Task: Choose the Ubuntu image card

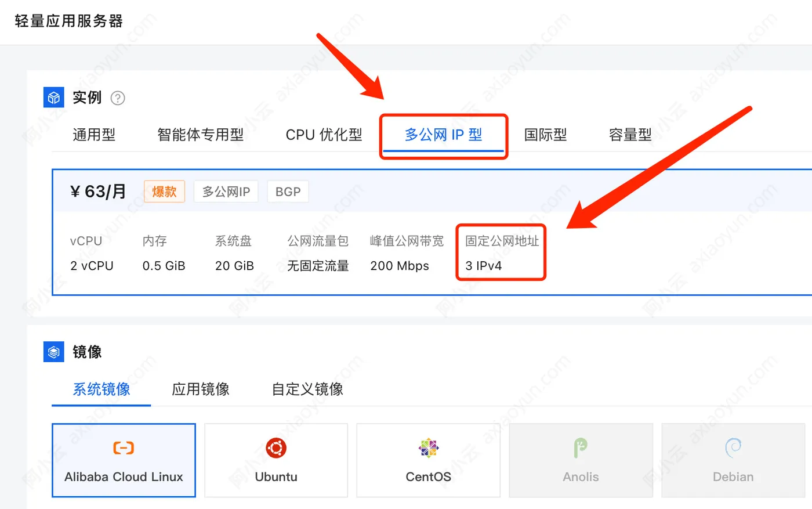Action: pos(276,460)
